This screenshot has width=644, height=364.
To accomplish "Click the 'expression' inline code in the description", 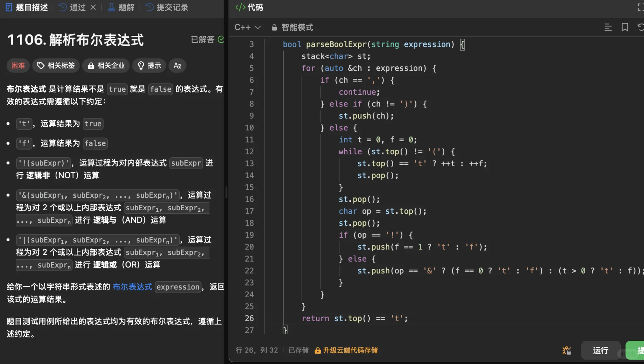I will point(178,287).
